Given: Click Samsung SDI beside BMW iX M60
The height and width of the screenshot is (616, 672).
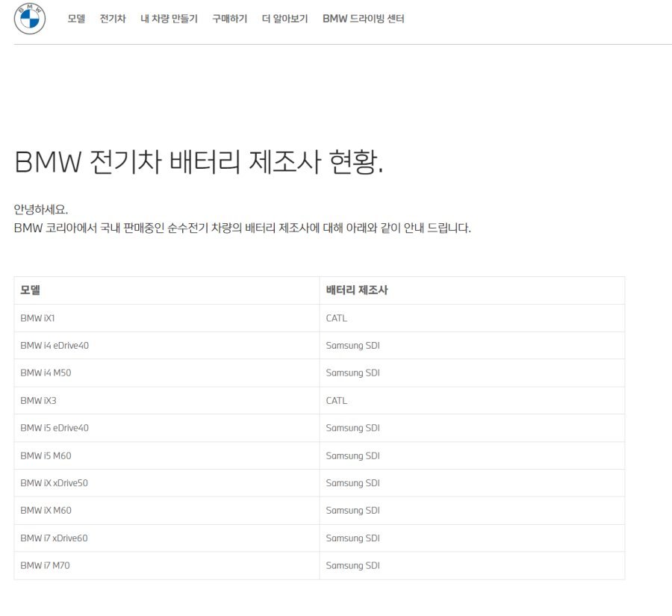Looking at the screenshot, I should (x=352, y=510).
